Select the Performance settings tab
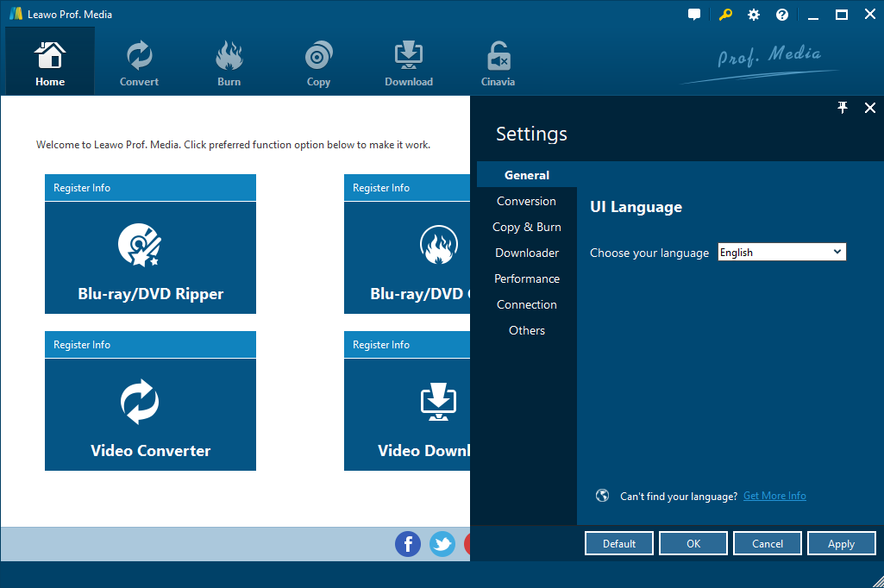 pos(526,278)
